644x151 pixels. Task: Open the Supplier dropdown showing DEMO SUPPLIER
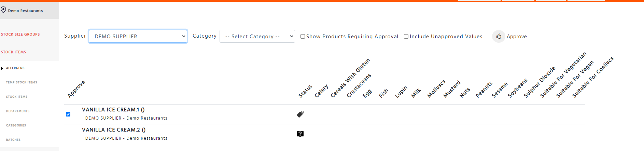click(138, 36)
